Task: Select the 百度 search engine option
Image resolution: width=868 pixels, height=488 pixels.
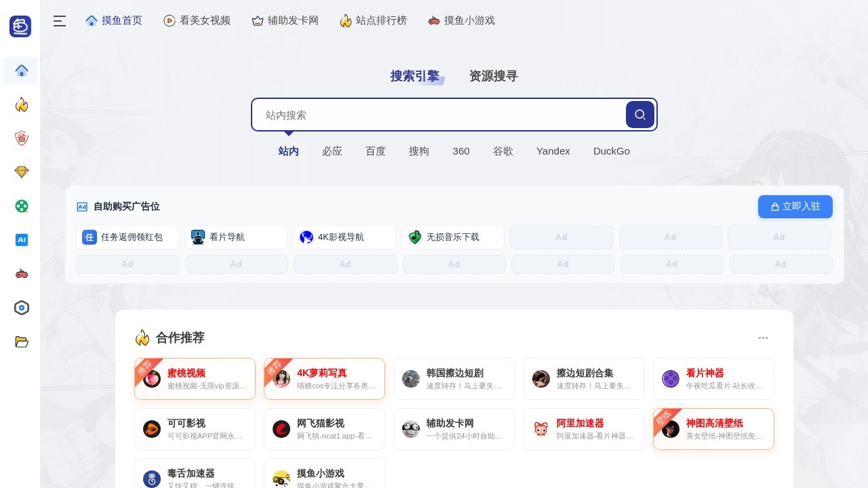Action: (376, 151)
